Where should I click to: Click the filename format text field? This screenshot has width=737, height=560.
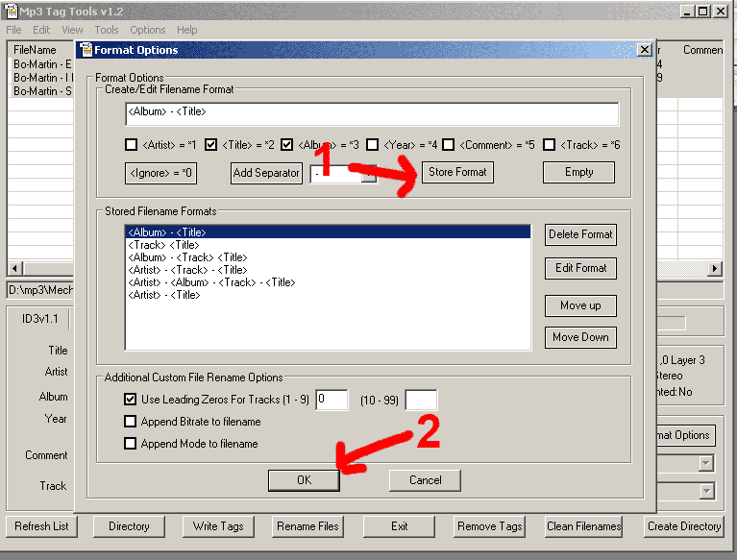tap(372, 114)
